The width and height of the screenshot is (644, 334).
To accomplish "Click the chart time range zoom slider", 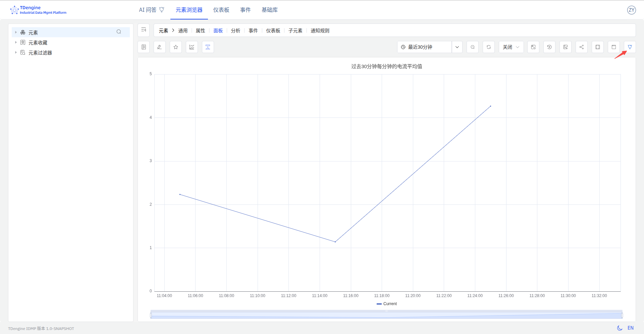I will point(386,315).
